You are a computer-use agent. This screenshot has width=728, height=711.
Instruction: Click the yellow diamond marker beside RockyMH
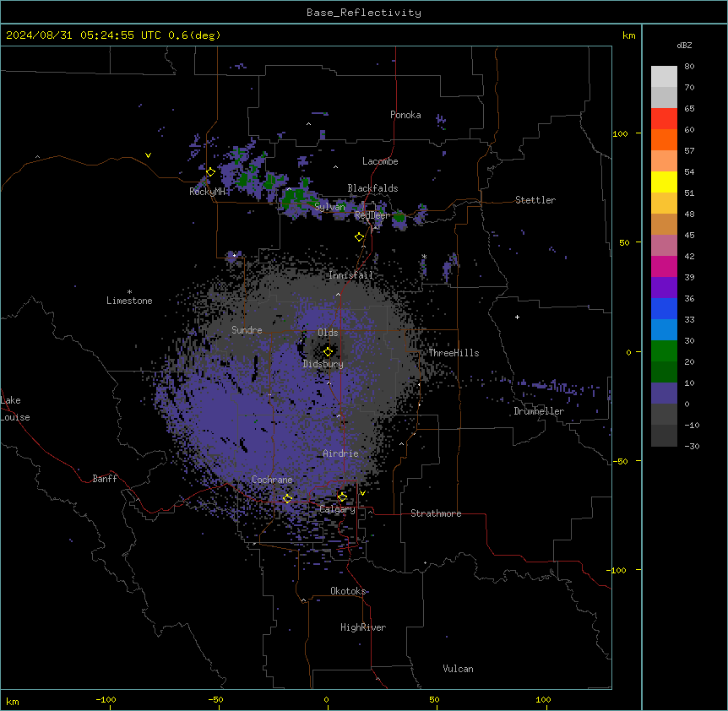pos(210,172)
